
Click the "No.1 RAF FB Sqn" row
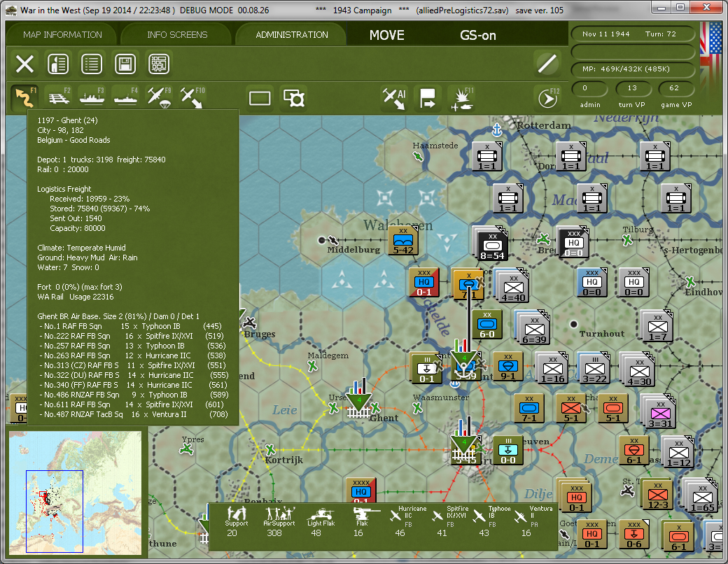tap(130, 326)
